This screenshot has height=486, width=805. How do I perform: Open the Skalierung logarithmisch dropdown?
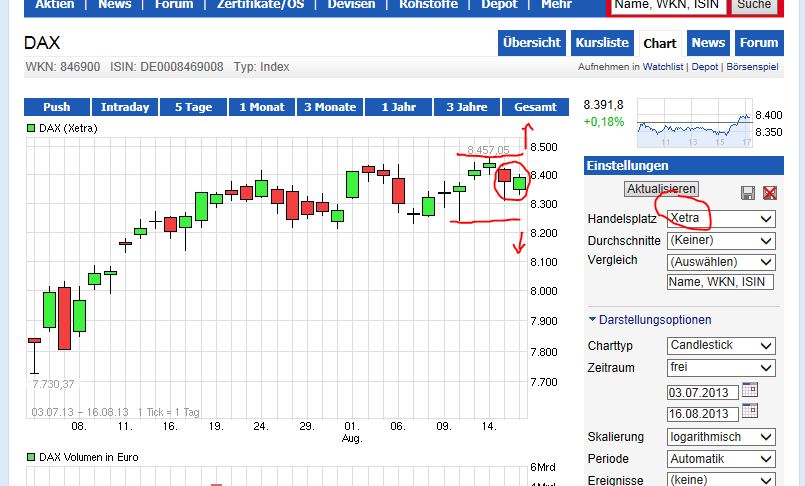(721, 437)
